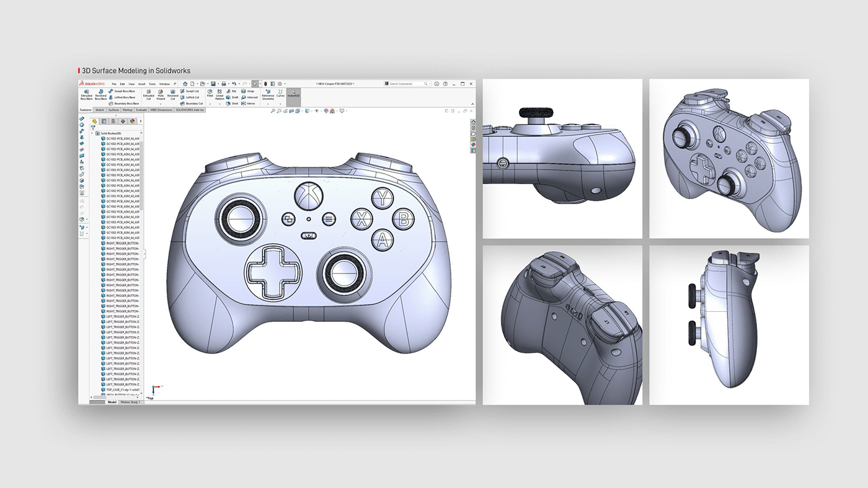This screenshot has width=868, height=488.
Task: Click the SOLIDWORKS Help question mark button
Action: point(445,83)
